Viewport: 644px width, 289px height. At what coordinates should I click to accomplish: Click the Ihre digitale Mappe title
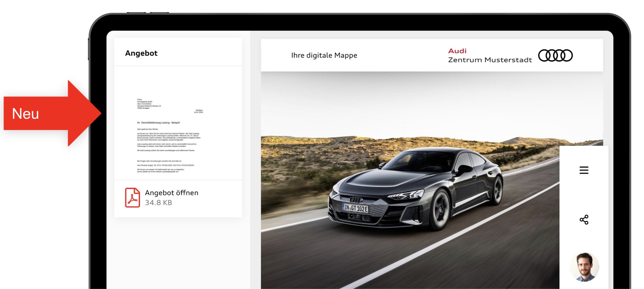pyautogui.click(x=324, y=55)
